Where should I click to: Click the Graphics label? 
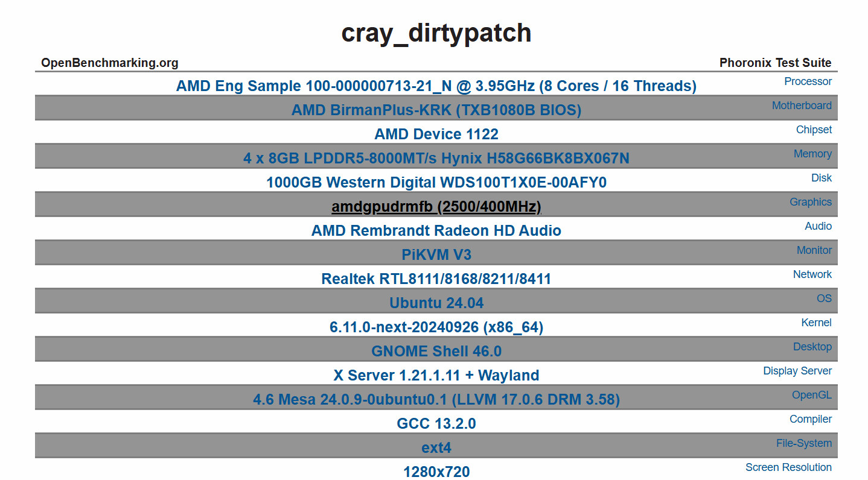(x=811, y=202)
